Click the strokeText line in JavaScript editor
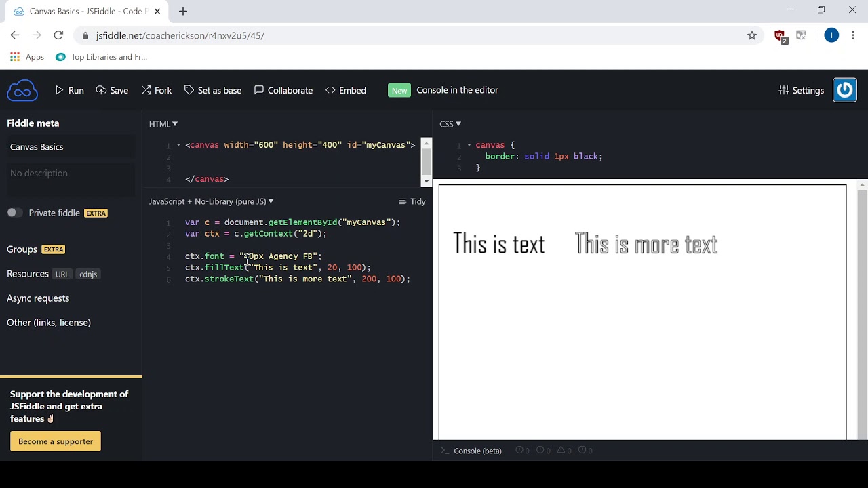The image size is (868, 488). (298, 279)
